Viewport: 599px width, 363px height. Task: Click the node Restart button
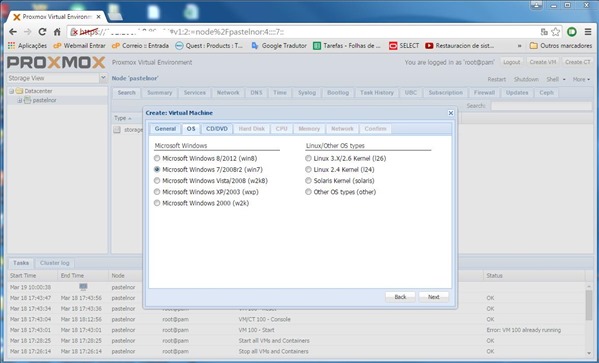(497, 79)
